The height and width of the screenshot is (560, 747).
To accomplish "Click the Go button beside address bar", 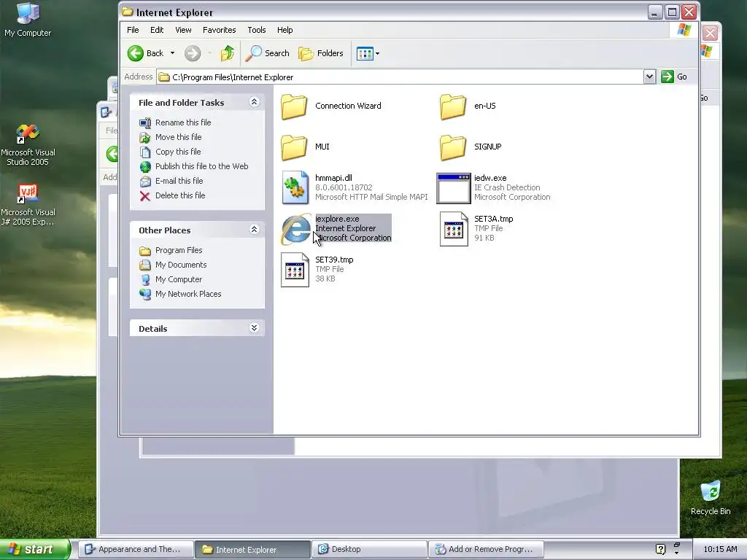I will (x=674, y=77).
